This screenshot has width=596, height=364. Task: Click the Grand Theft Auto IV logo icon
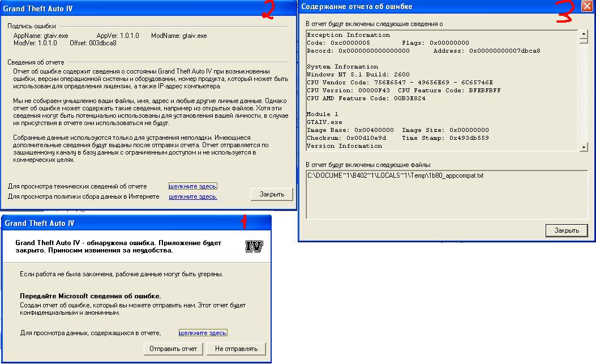click(254, 246)
